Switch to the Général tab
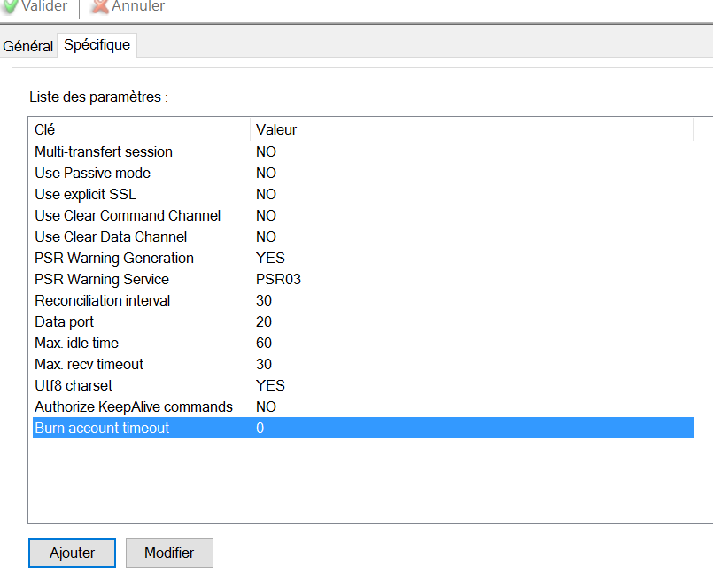The image size is (713, 588). click(x=28, y=46)
